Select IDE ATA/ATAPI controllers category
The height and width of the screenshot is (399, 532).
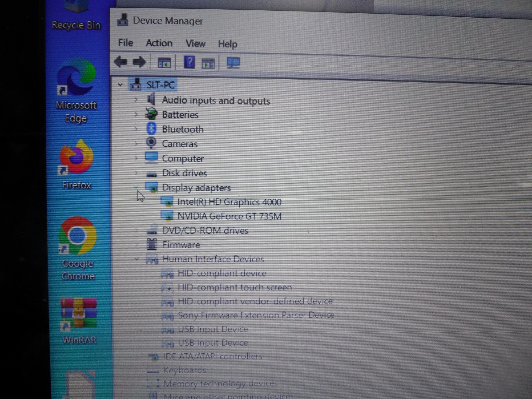pyautogui.click(x=212, y=356)
